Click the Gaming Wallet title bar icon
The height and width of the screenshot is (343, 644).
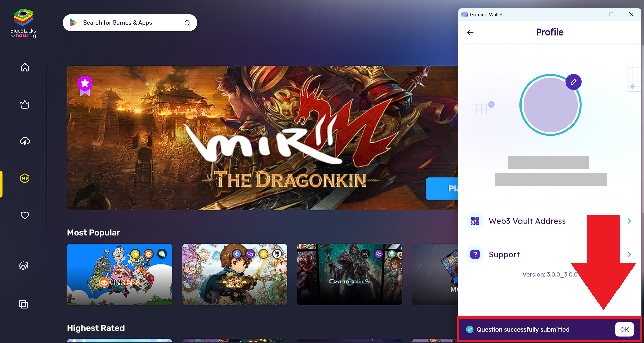[x=465, y=14]
